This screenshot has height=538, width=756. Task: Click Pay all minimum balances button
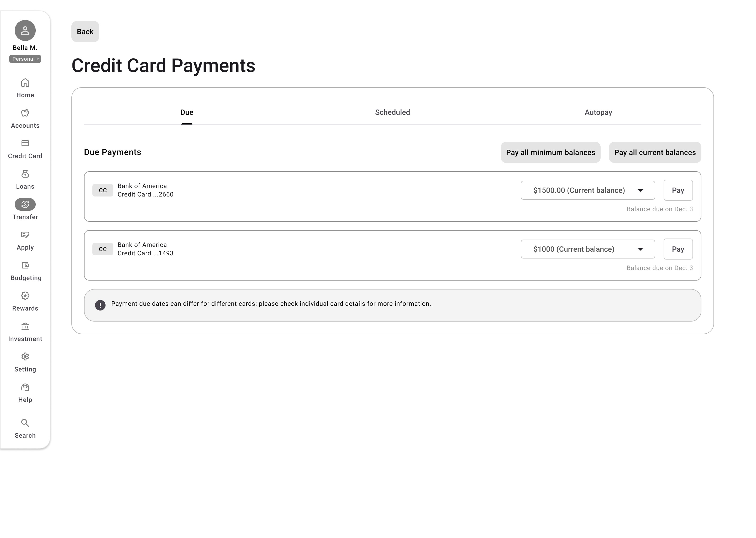click(550, 152)
